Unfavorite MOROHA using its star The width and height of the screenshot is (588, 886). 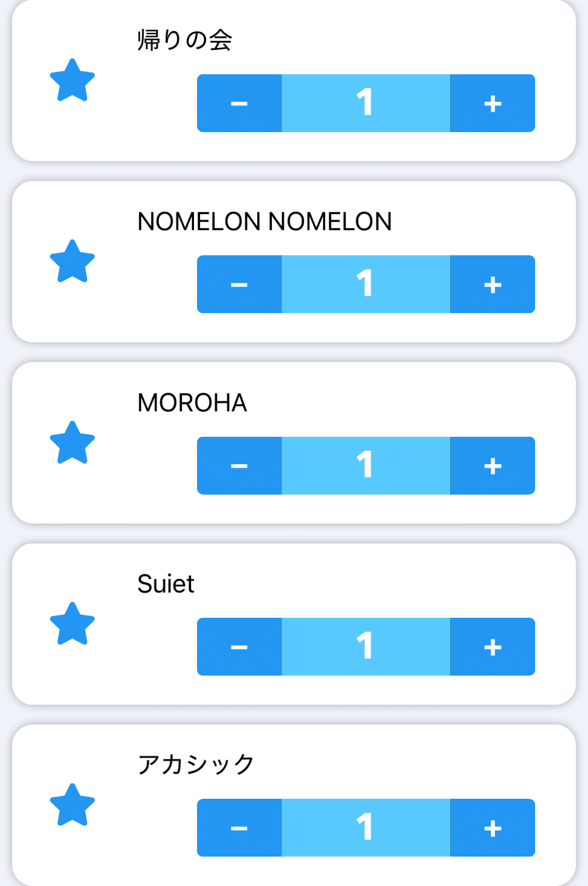pyautogui.click(x=72, y=443)
